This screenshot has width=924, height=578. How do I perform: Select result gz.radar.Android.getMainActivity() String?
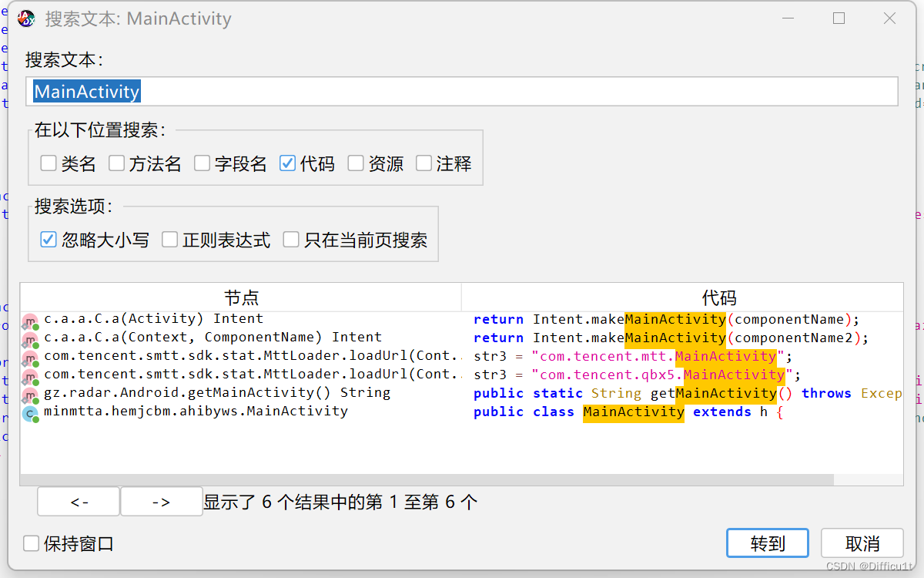tap(217, 392)
